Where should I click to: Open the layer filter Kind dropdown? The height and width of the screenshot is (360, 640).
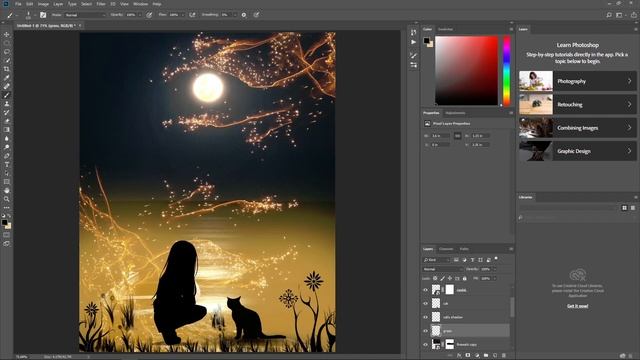tap(436, 260)
